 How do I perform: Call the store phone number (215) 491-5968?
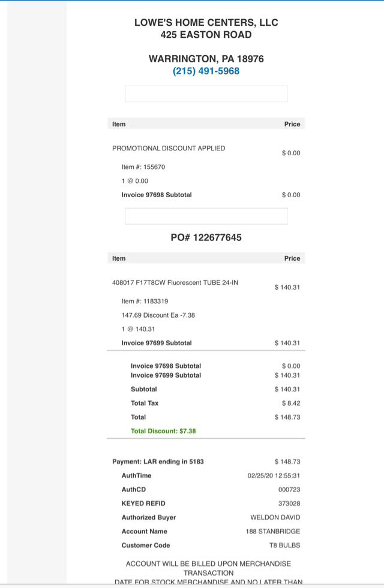click(x=206, y=71)
